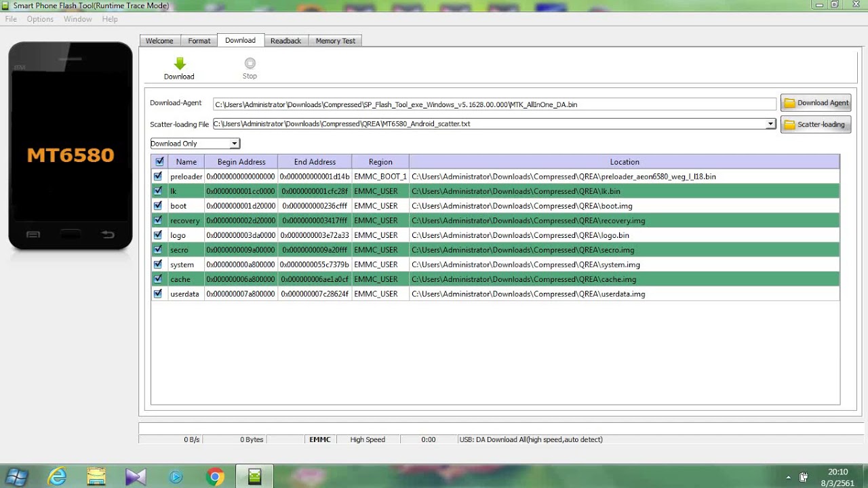This screenshot has width=868, height=488.
Task: Click the Scatter-loading folder button
Action: 816,125
